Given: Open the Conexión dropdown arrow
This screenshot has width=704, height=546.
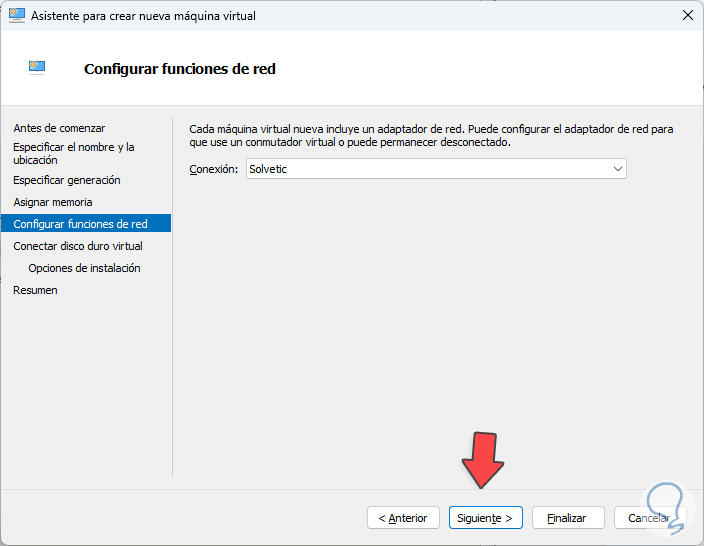Looking at the screenshot, I should 618,169.
